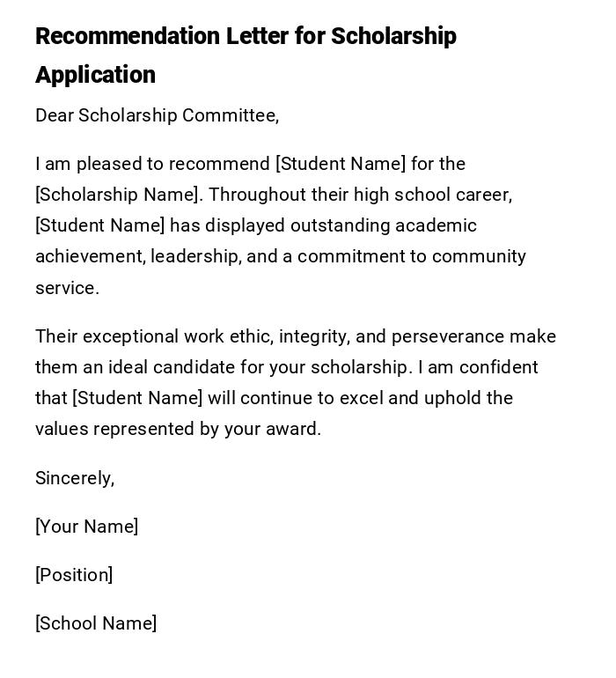Click the phrase "values represented by your award."

(x=178, y=429)
